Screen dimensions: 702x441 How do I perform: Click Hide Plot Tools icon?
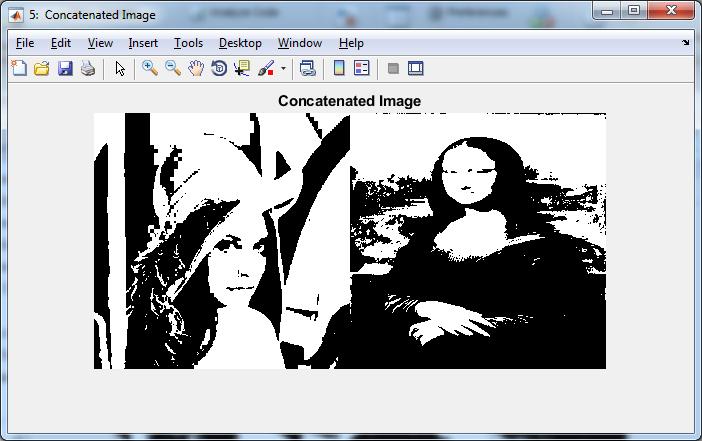pos(393,69)
